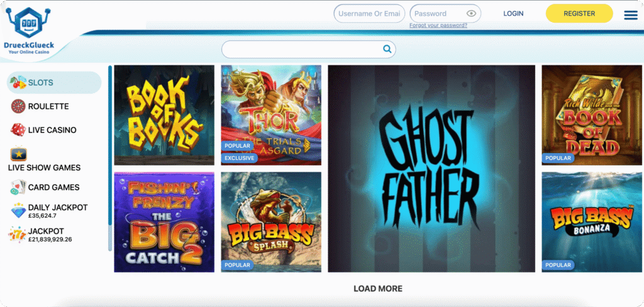Screen dimensions: 644x307
Task: Click LOAD MORE games
Action: tap(378, 289)
